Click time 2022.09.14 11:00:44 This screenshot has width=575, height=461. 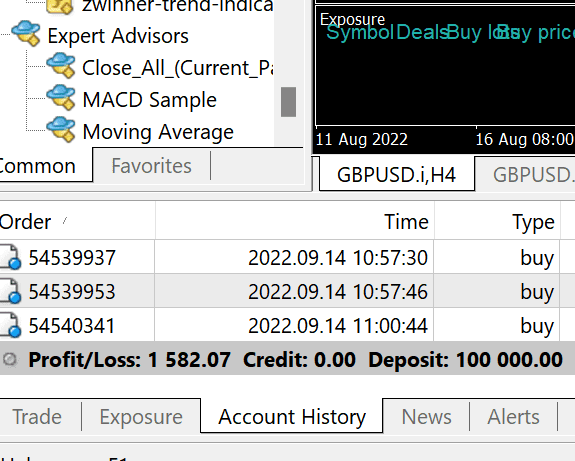pyautogui.click(x=338, y=326)
